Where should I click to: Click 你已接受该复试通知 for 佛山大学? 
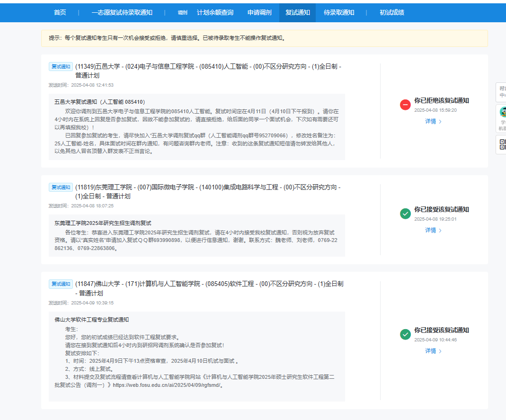pos(442,330)
